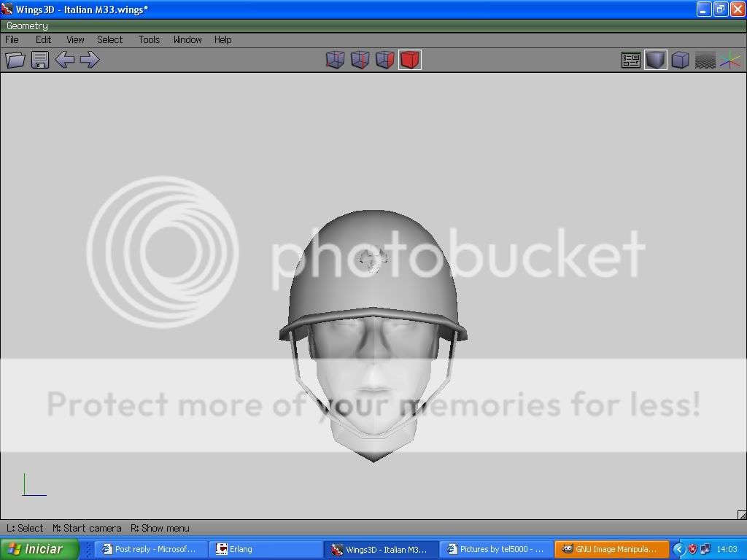This screenshot has width=747, height=560.
Task: Click the Save floppy disk icon
Action: pos(40,60)
